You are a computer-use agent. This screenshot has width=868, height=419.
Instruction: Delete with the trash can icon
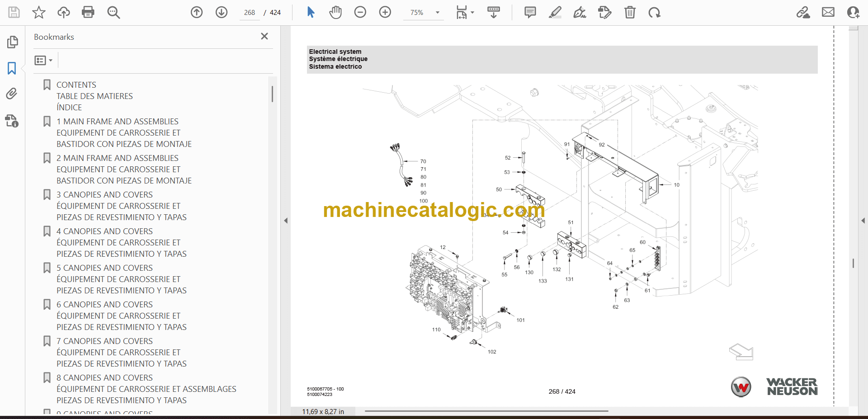(x=630, y=12)
